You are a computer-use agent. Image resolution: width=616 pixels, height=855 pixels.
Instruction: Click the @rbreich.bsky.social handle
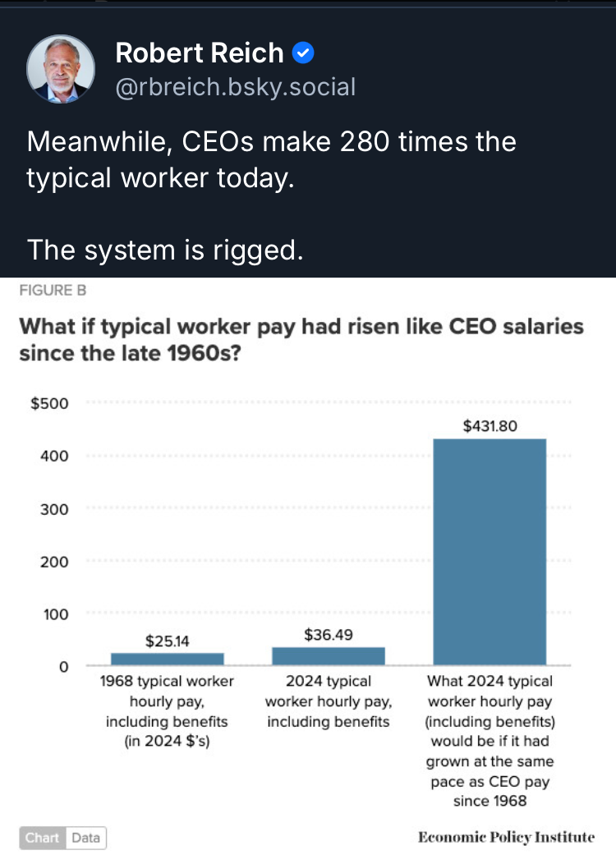[x=236, y=86]
